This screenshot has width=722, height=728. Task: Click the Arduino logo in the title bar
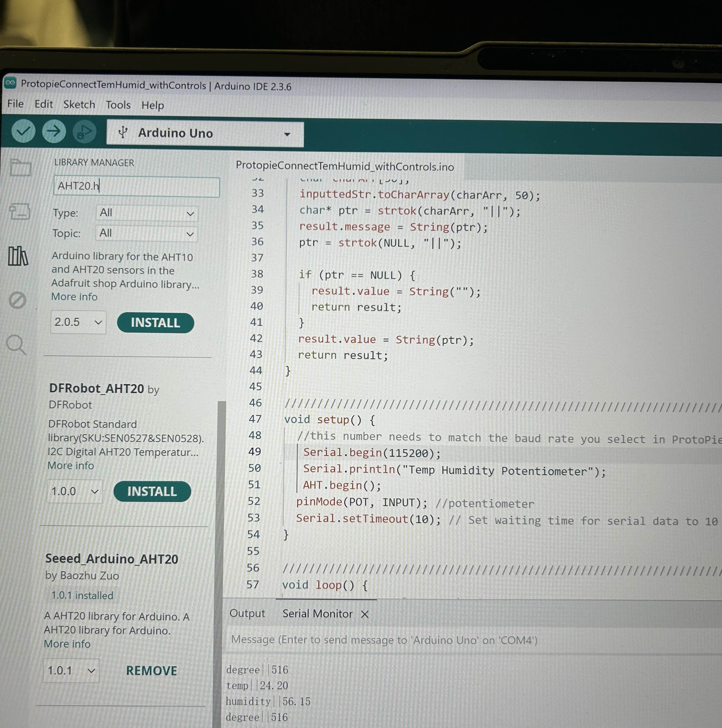[x=10, y=82]
